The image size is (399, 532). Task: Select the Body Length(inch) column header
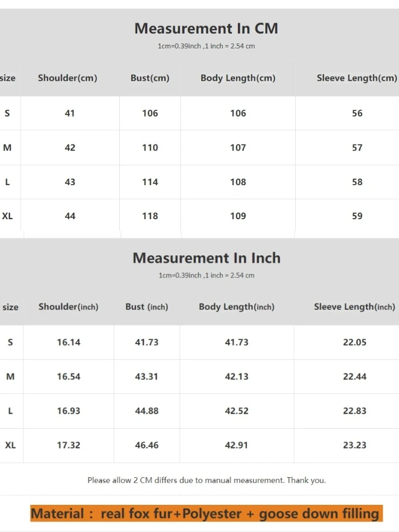pyautogui.click(x=237, y=307)
